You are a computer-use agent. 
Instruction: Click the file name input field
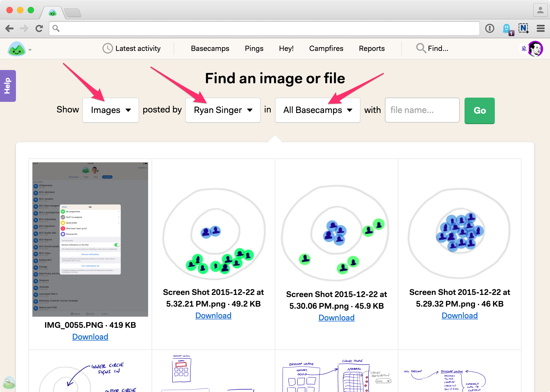point(422,110)
